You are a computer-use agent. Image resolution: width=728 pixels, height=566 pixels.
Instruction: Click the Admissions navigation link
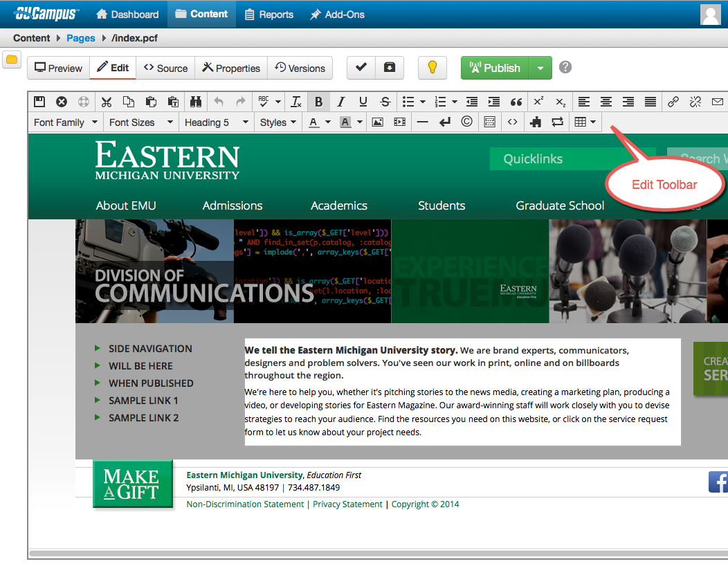point(233,206)
